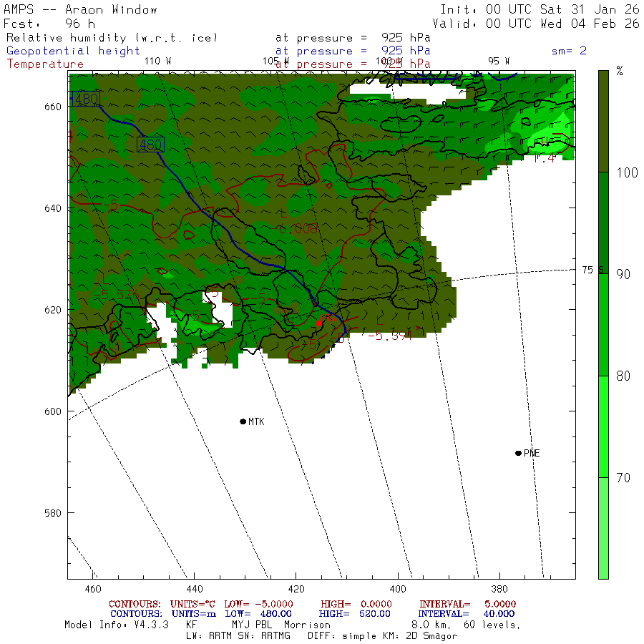Click the title 'AMPS -- Araon Window'

[80, 9]
